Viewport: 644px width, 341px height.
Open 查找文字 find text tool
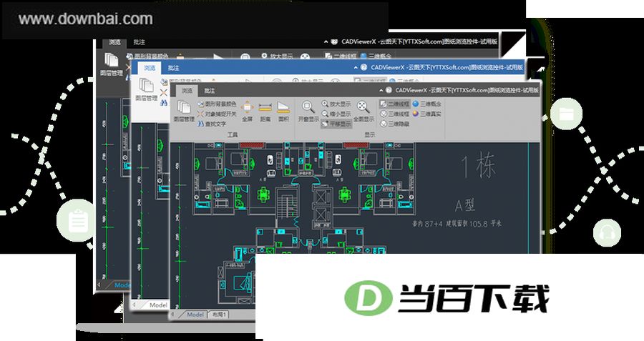(212, 123)
